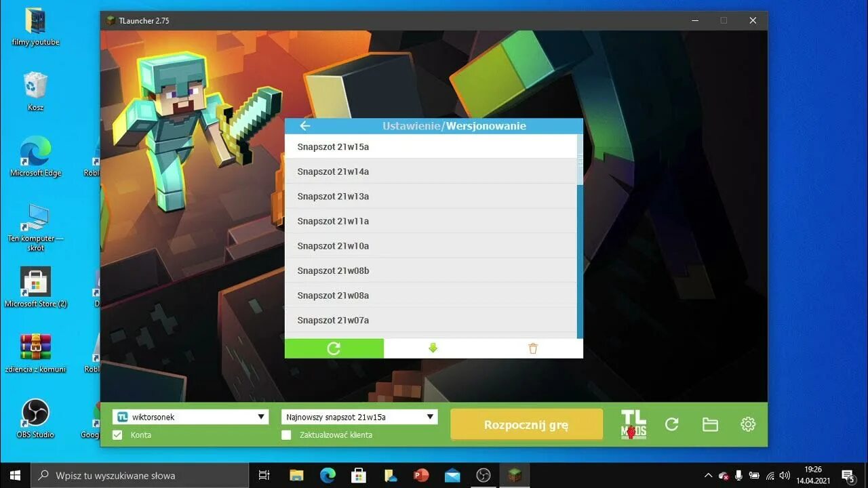Select Snapszot 21w10a in list
Screen dimensions: 868x488
(431, 245)
